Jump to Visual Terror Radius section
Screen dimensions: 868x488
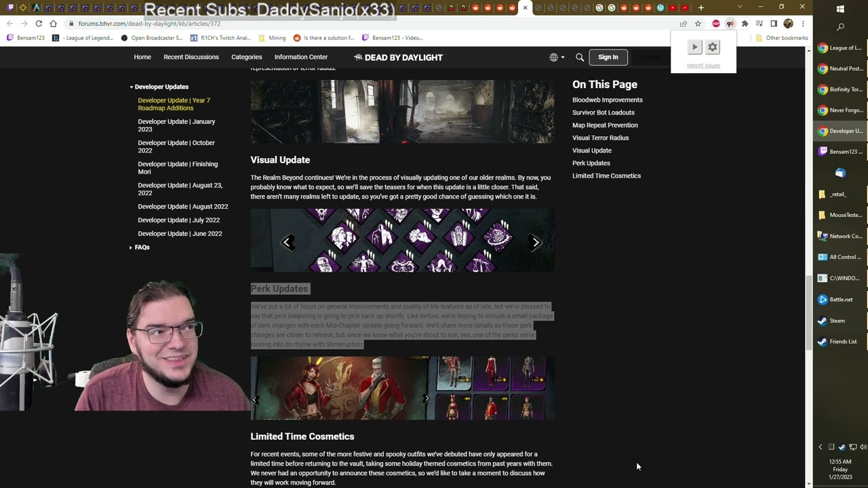click(x=600, y=138)
